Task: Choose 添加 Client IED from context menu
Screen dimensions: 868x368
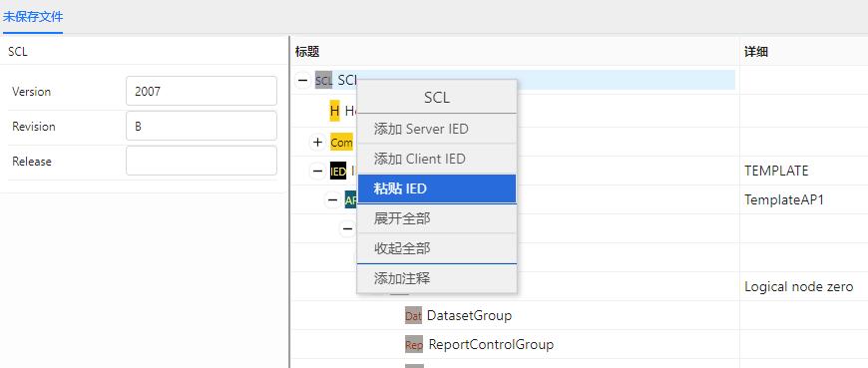Action: click(437, 159)
